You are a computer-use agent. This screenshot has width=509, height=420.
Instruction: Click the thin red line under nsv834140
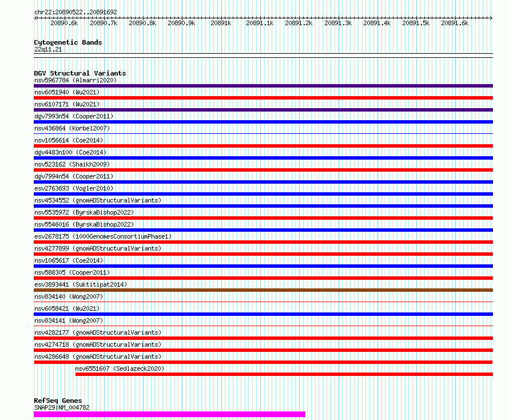pos(263,302)
